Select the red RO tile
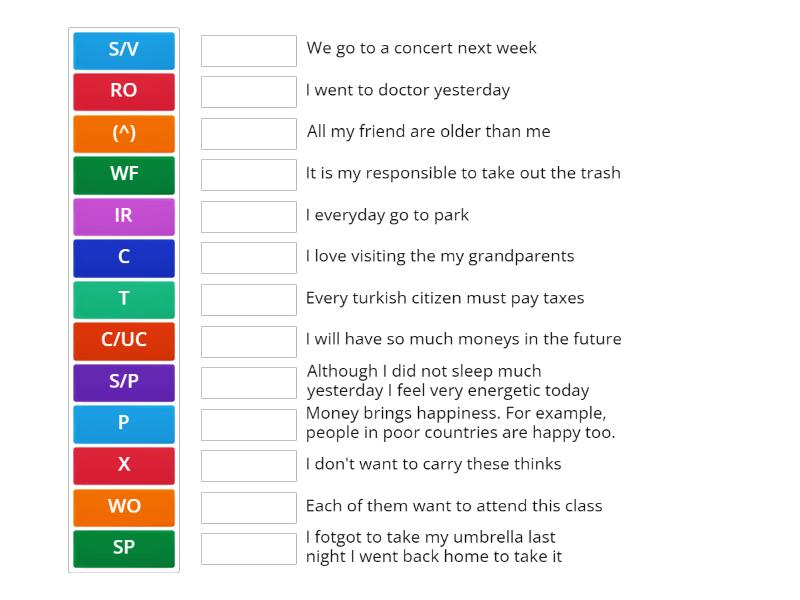Screen dimensions: 800x600 (123, 91)
